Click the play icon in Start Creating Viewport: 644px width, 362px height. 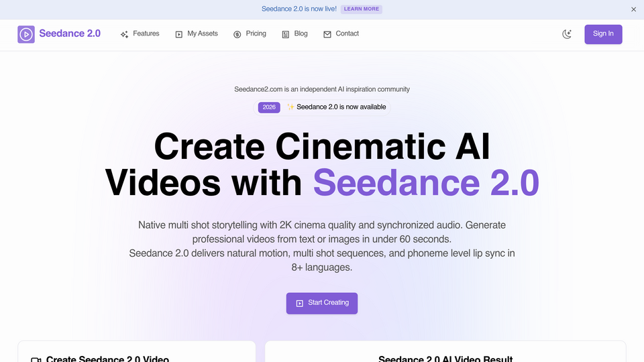coord(299,303)
